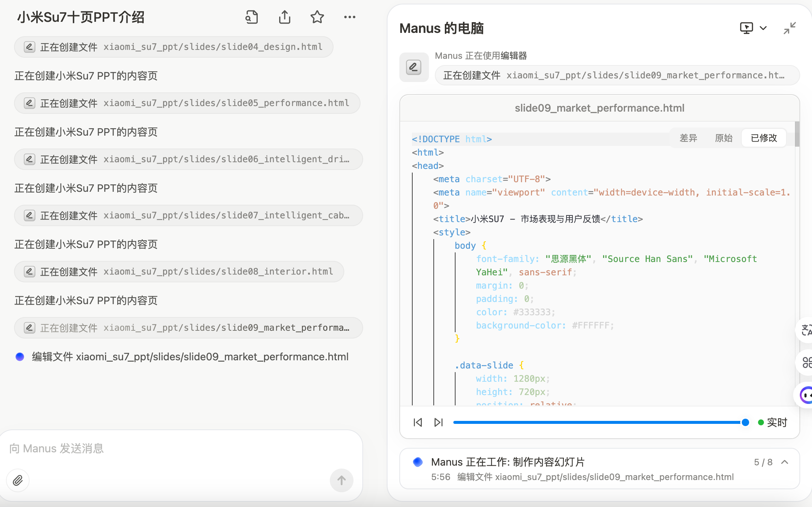Click the share upload icon

coord(284,17)
